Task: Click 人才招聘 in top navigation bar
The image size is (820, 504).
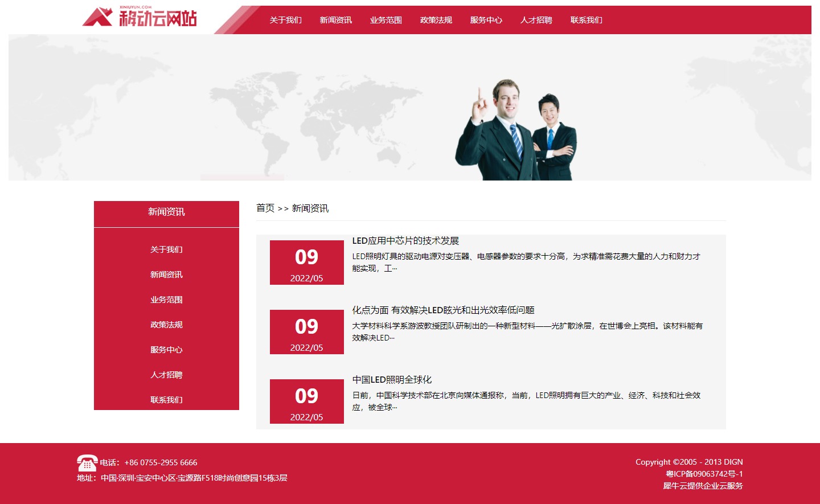Action: (536, 20)
